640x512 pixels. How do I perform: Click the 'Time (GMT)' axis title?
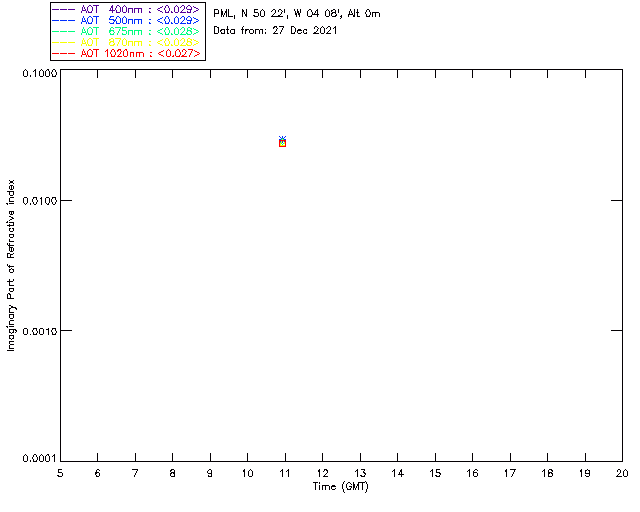click(x=341, y=487)
